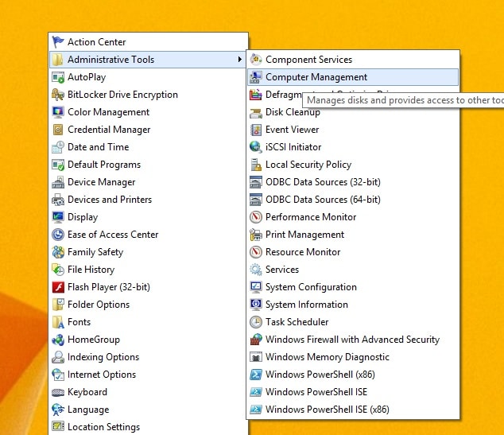This screenshot has width=504, height=435.
Task: Click the HomeGroup spheres icon
Action: click(x=58, y=340)
